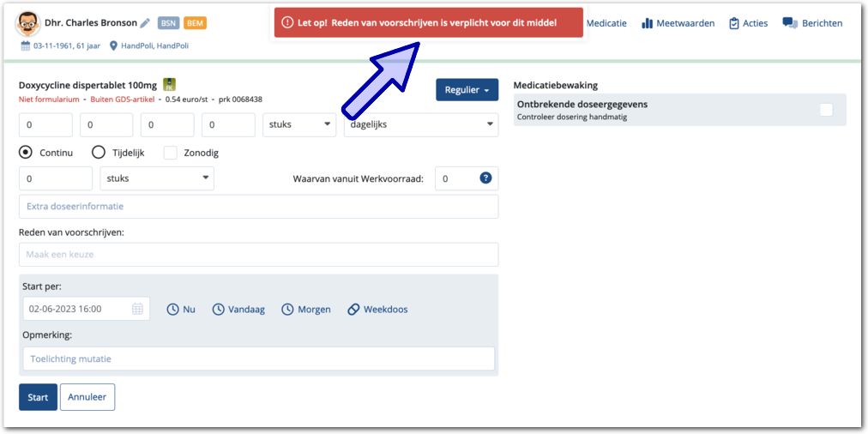
Task: Expand the dagelijks frequency dropdown
Action: (420, 124)
